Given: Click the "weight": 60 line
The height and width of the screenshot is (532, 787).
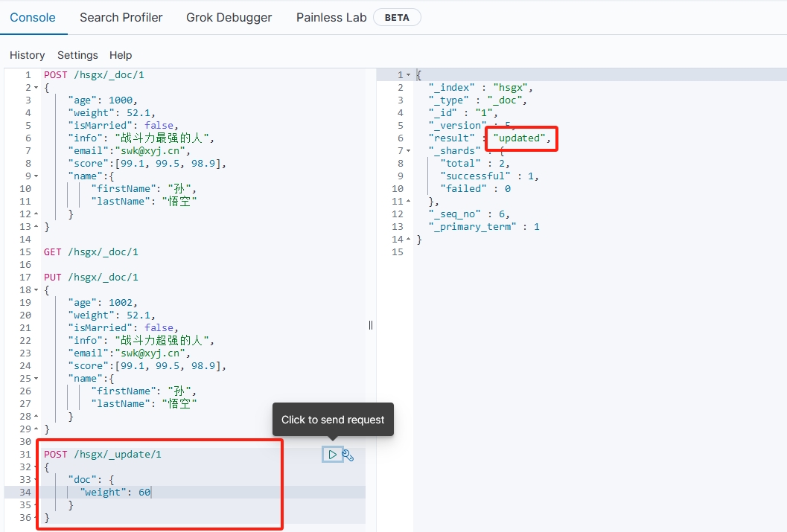Looking at the screenshot, I should (115, 493).
